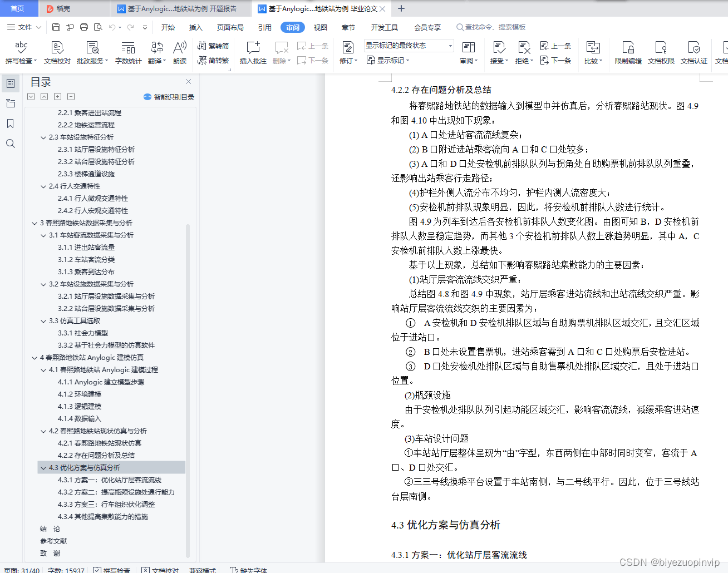The image size is (728, 573).
Task: Switch to the 开题报告 document tab
Action: tap(178, 8)
